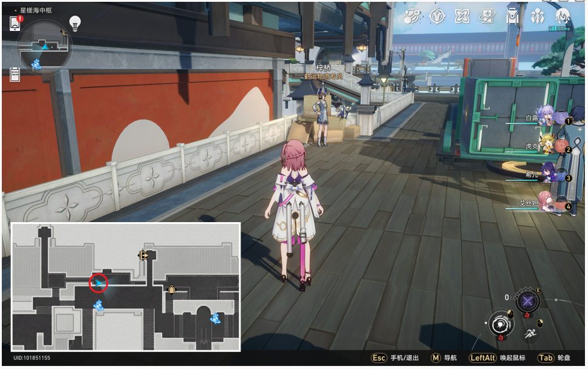Screen dimensions: 588x369
Task: Click the technique point count 0
Action: [507, 297]
